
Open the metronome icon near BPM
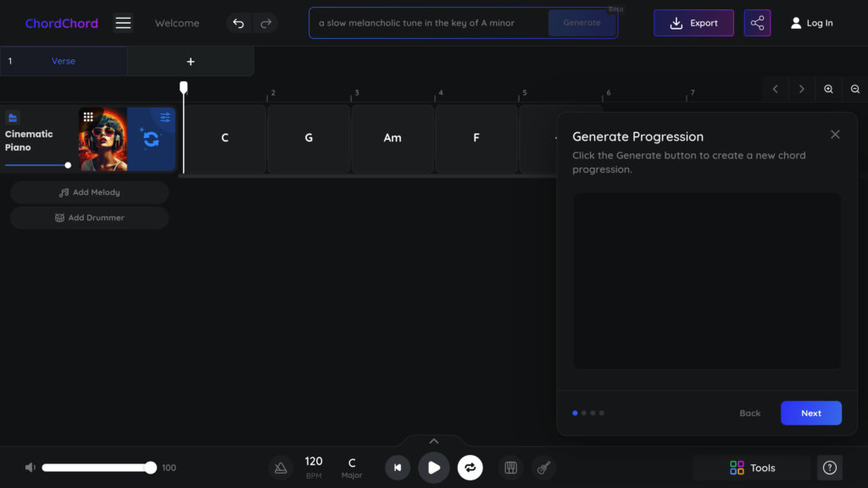pos(281,468)
